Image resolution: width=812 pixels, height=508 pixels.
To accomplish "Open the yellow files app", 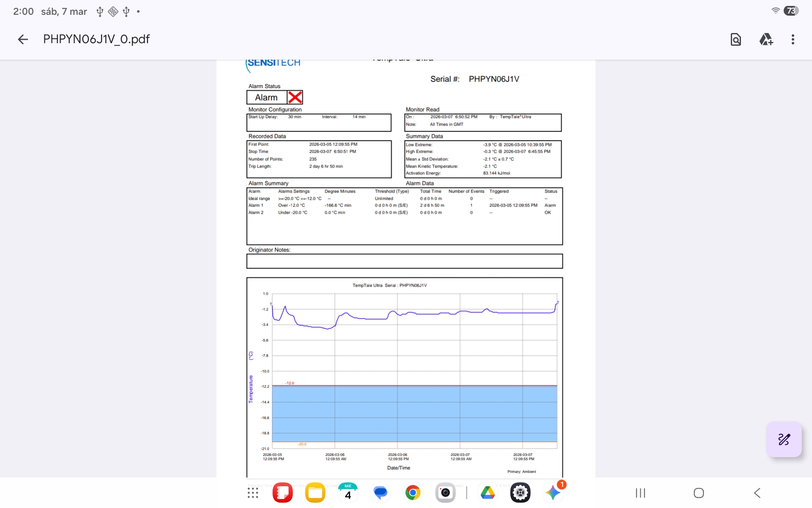I will 315,493.
